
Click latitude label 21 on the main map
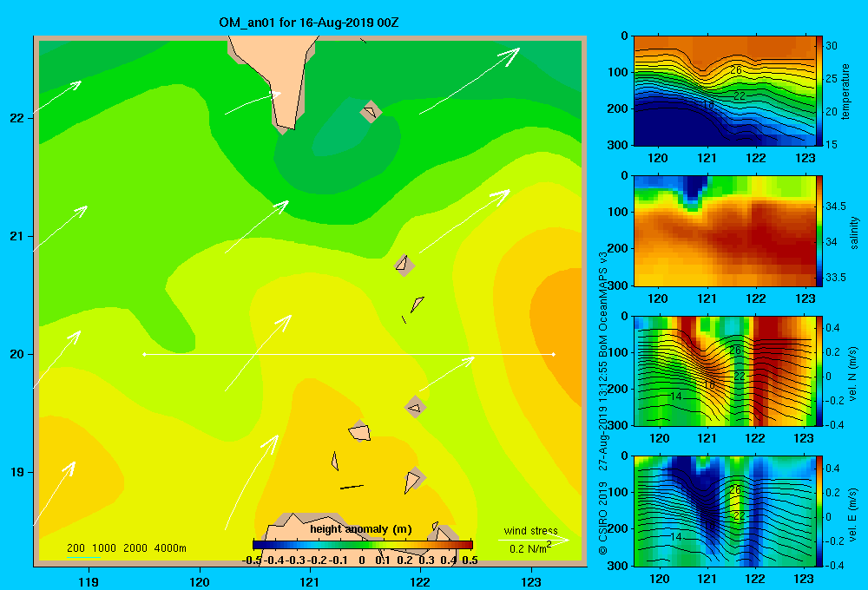16,236
